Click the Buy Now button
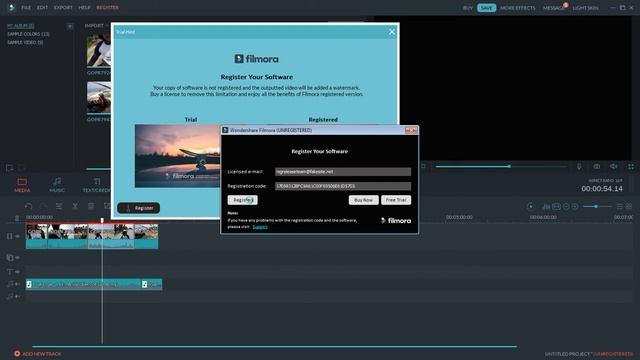This screenshot has width=640, height=360. 363,200
